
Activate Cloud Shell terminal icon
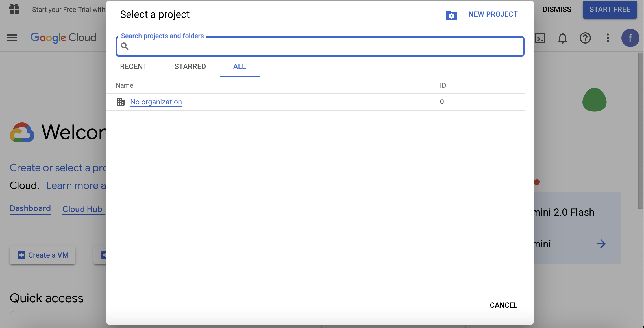(540, 38)
